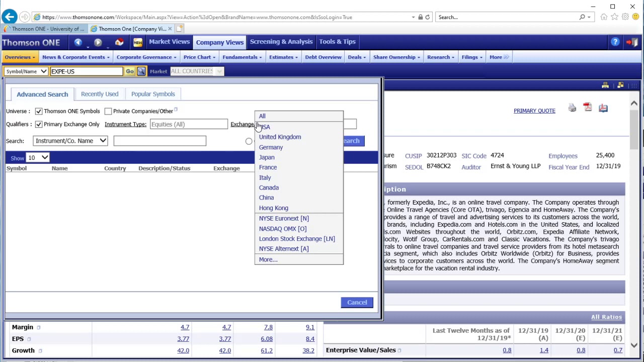Click the logout door icon

[632, 42]
